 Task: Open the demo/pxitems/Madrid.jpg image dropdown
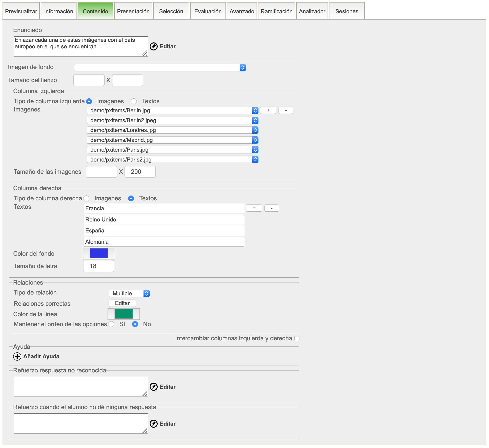click(172, 140)
